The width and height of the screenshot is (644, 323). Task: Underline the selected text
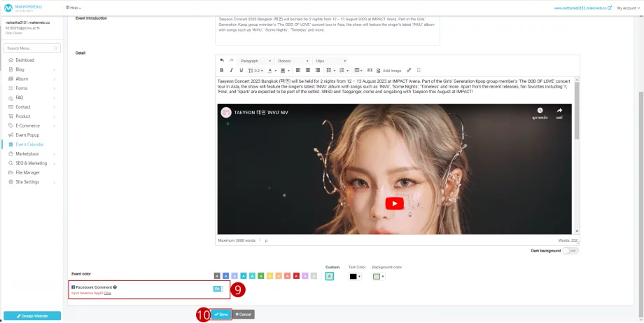click(241, 70)
